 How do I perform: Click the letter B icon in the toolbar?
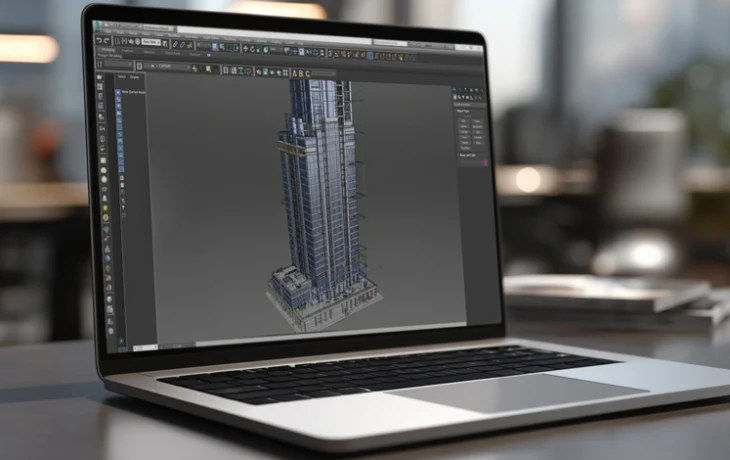[300, 72]
